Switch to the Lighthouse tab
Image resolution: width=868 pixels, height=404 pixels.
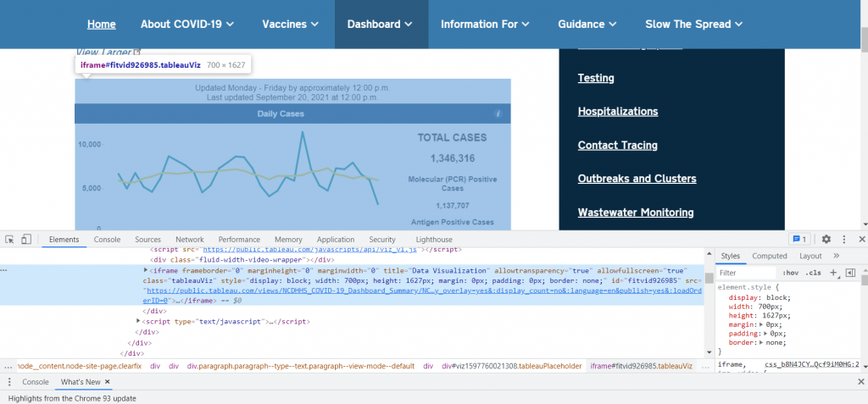pos(434,240)
